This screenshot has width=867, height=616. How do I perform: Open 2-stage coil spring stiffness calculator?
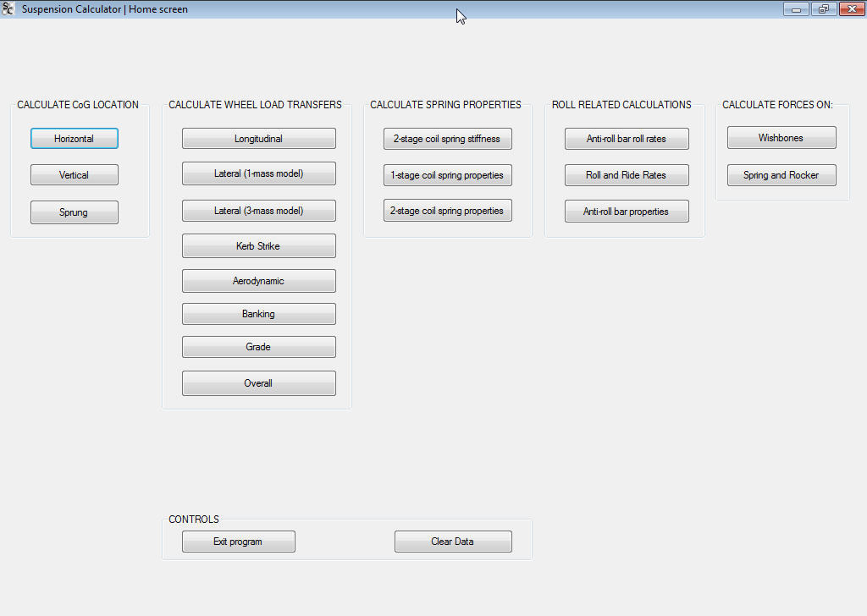click(x=447, y=138)
